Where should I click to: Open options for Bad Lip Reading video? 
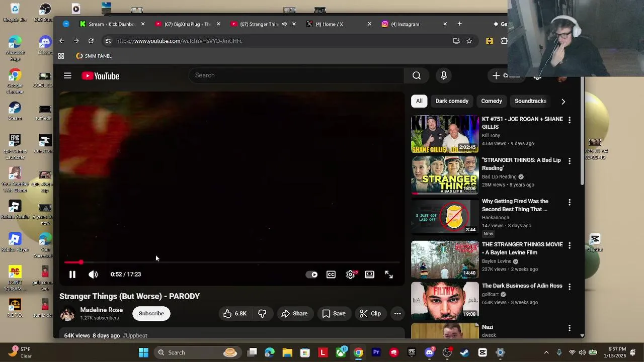(x=570, y=161)
